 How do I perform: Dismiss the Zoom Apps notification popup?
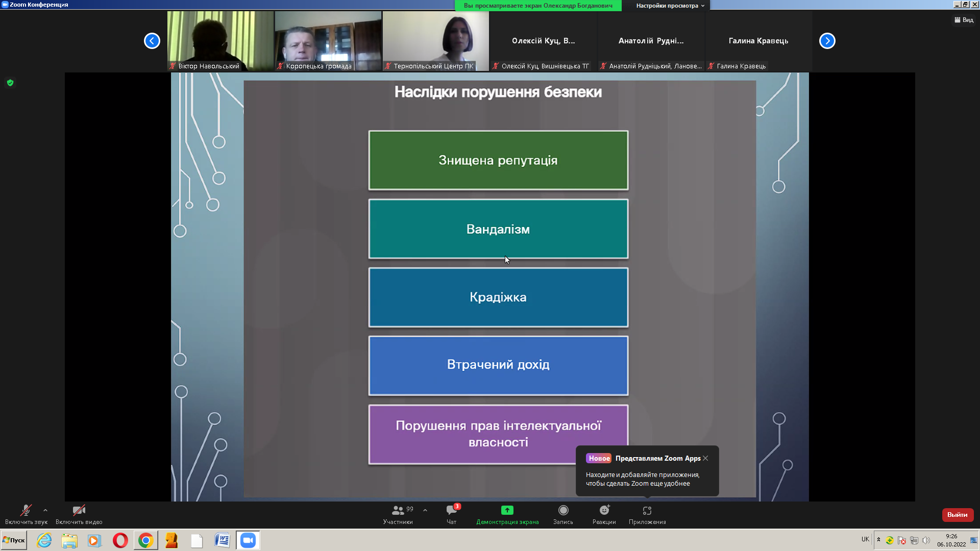(705, 458)
